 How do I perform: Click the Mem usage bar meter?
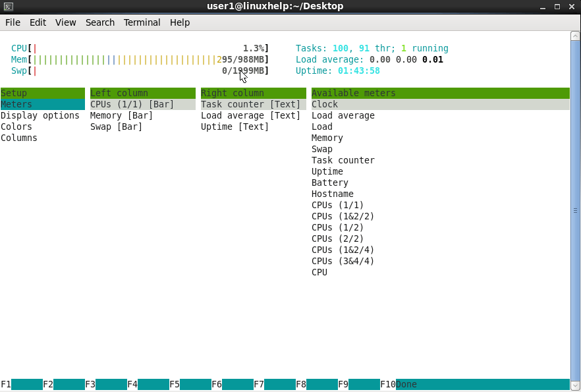tap(140, 60)
